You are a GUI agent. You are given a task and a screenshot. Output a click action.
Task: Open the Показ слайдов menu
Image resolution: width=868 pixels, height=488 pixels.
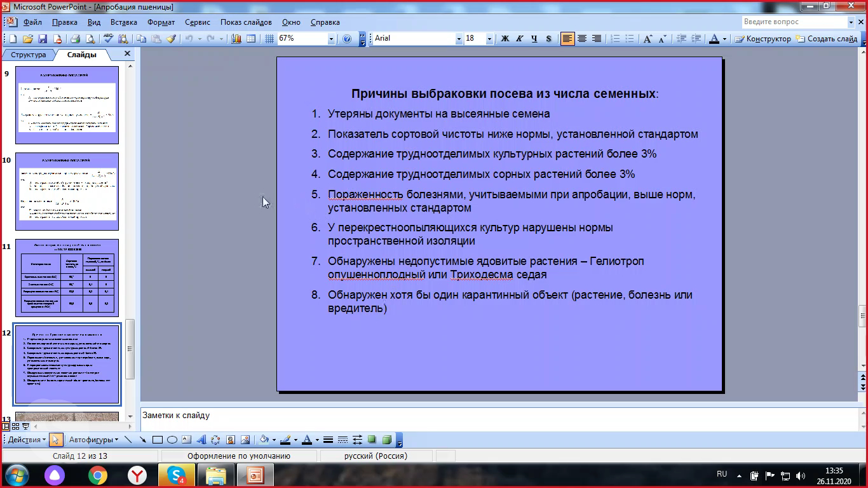(246, 22)
